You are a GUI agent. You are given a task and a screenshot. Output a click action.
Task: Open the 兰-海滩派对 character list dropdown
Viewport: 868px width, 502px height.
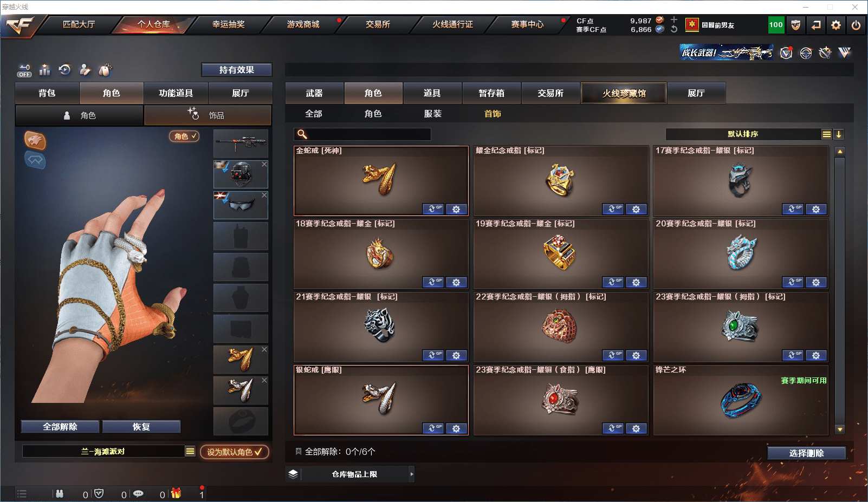coord(190,451)
